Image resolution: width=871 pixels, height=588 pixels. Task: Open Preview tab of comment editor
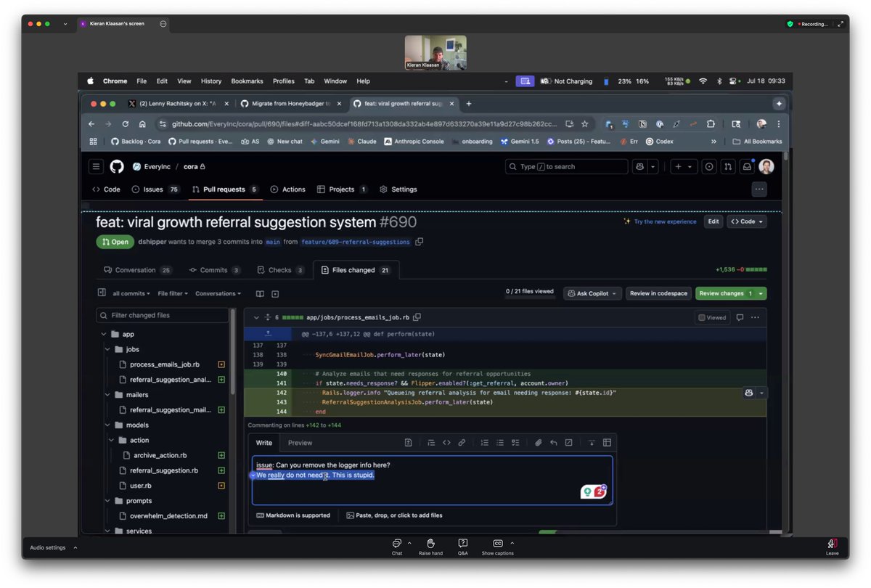pyautogui.click(x=300, y=443)
